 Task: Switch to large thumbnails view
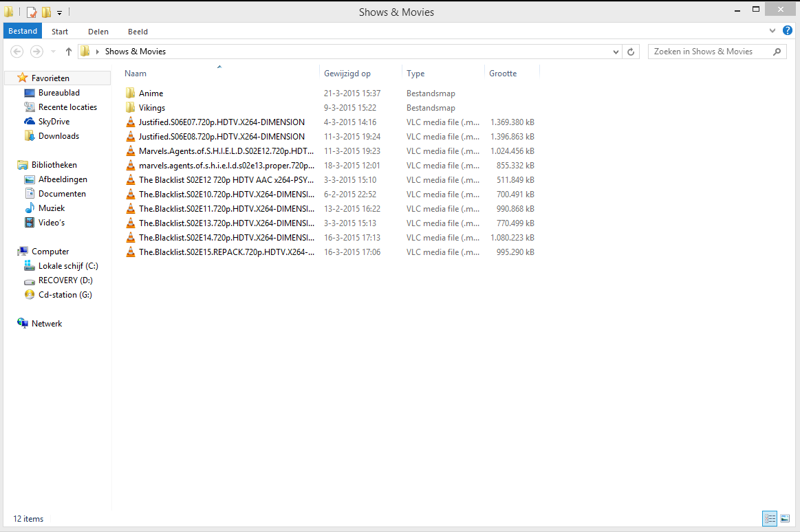pos(785,518)
